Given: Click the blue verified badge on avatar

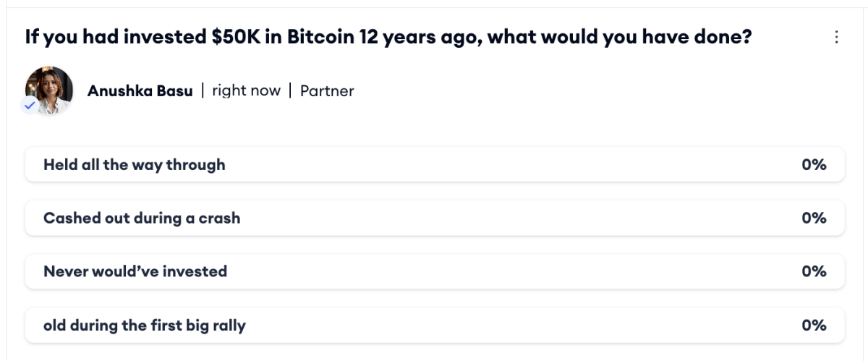Looking at the screenshot, I should pos(30,106).
